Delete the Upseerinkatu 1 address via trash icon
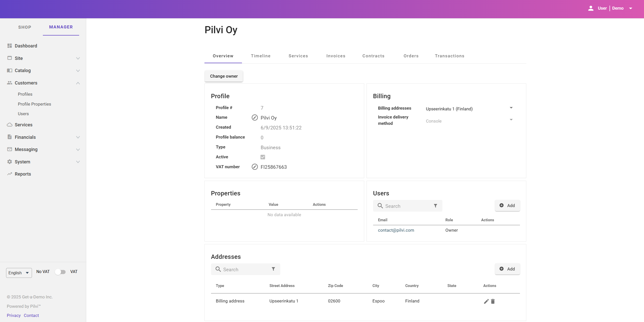This screenshot has height=322, width=644. click(493, 301)
